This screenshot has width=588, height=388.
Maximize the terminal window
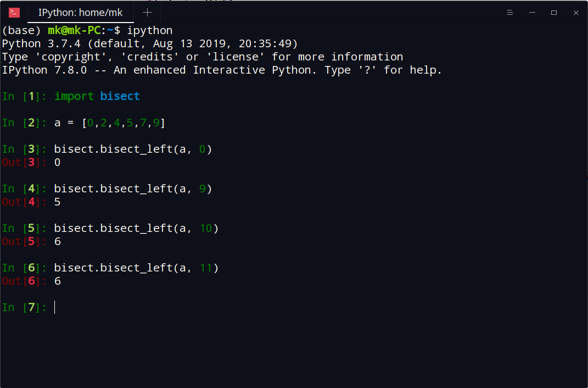coord(554,13)
